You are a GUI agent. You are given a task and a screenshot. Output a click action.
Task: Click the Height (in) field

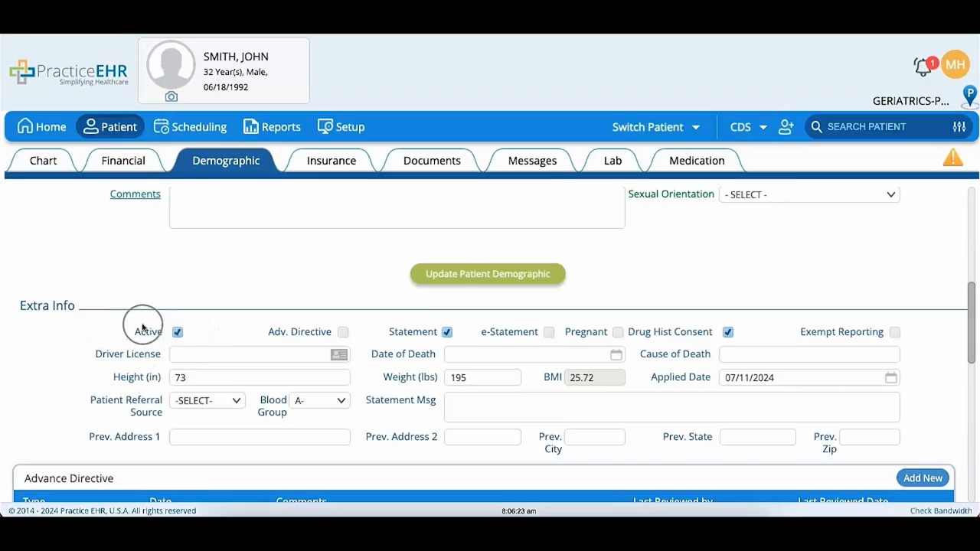coord(260,377)
